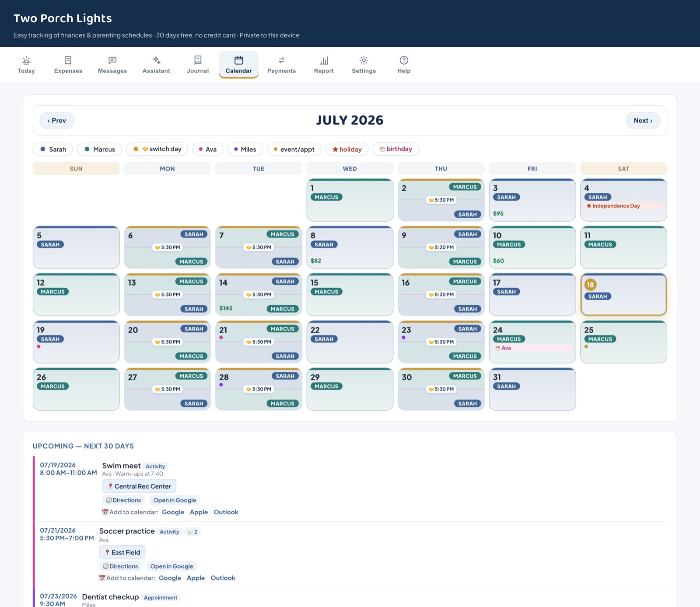This screenshot has height=607, width=700.
Task: Go to previous month with Prev
Action: pyautogui.click(x=57, y=121)
